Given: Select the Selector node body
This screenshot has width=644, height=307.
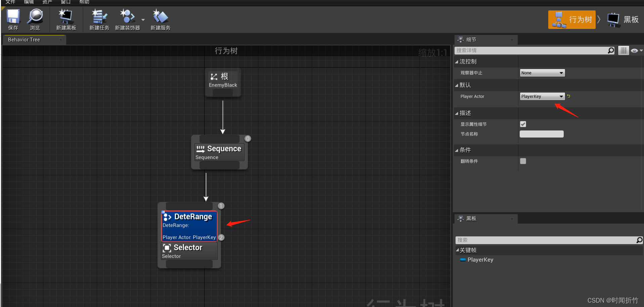Looking at the screenshot, I should tap(189, 251).
